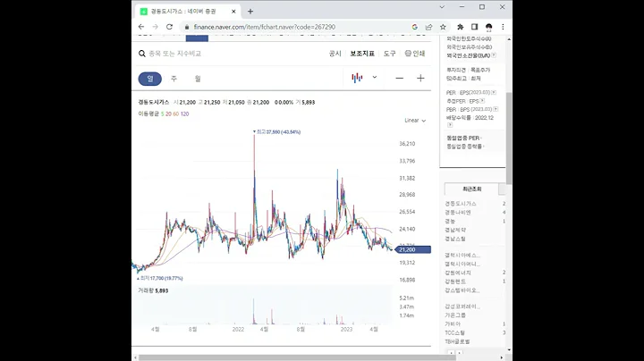This screenshot has height=361, width=644.
Task: Open help icon next to 외국인소진율
Action: [494, 55]
